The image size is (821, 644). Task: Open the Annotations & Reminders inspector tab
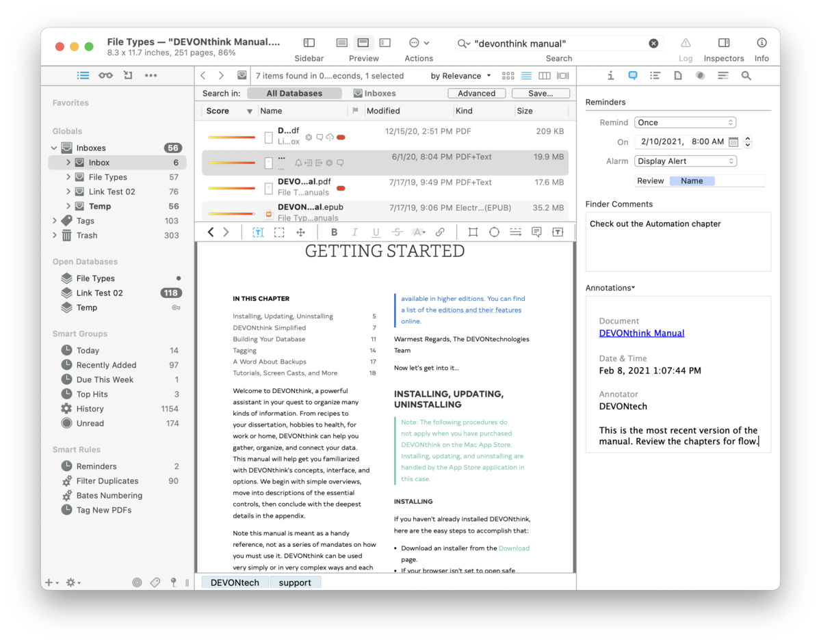tap(633, 76)
